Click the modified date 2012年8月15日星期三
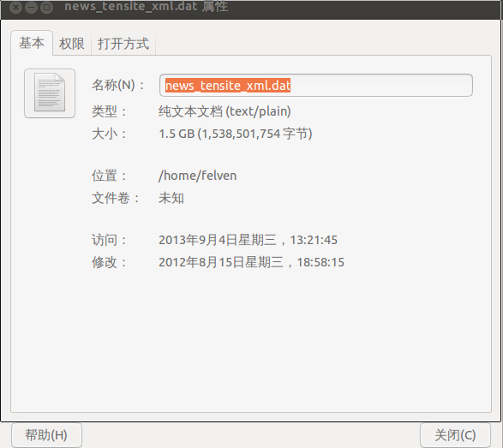The height and width of the screenshot is (448, 503). coord(221,262)
